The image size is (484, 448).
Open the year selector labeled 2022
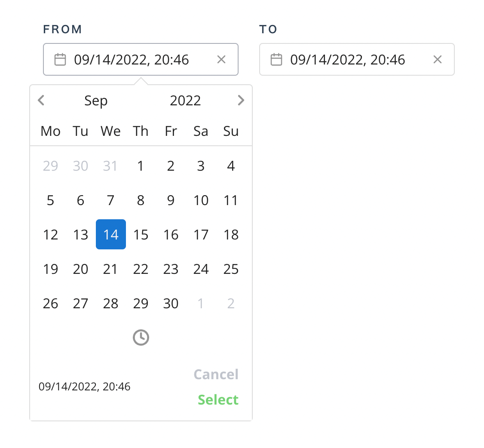tap(185, 100)
